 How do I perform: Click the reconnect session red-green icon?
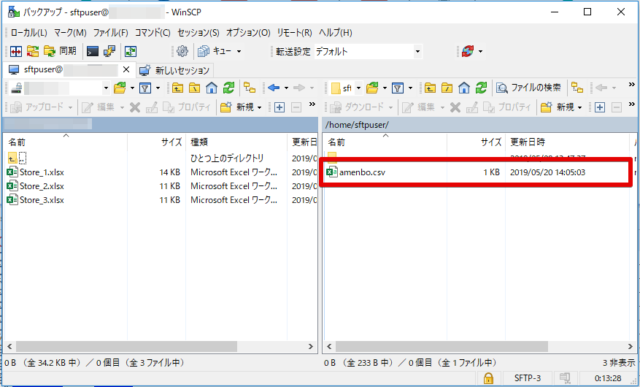(x=468, y=51)
